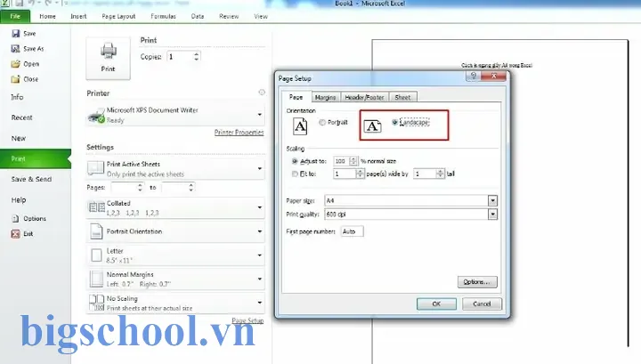Select the Adjust to scaling radio button
641x364 pixels.
[x=295, y=161]
